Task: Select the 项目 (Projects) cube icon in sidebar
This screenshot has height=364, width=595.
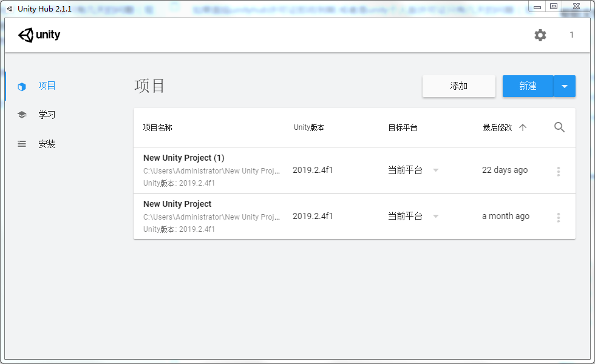Action: 22,85
